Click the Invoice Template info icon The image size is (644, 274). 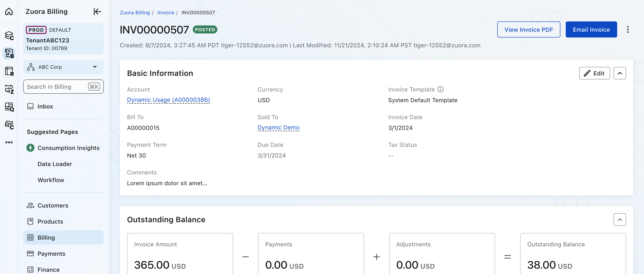441,89
